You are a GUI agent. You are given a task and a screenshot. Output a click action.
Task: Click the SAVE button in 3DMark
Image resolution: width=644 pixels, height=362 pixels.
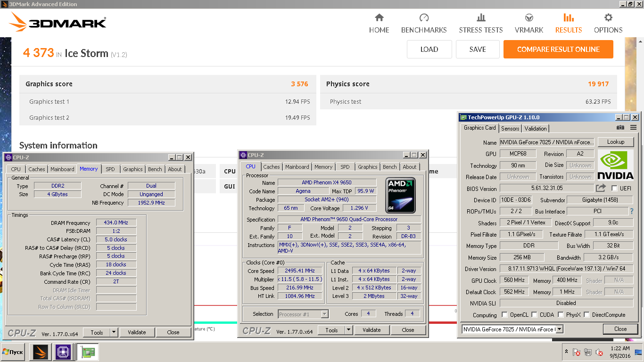point(478,49)
